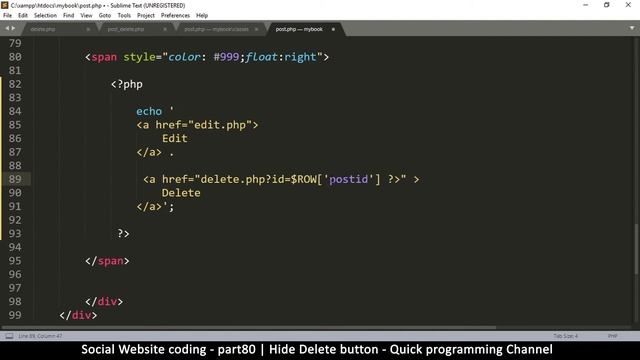This screenshot has width=640, height=360.
Task: Close the post_delete.php tab
Action: [x=165, y=29]
